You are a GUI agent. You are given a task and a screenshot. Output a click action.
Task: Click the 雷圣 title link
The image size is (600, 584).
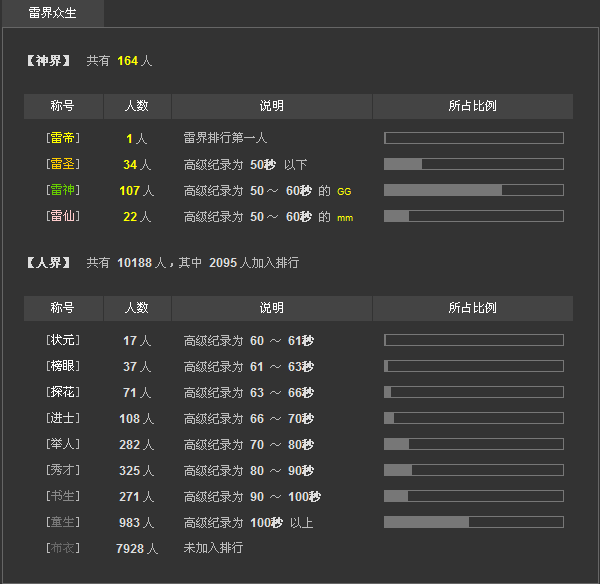pyautogui.click(x=63, y=164)
